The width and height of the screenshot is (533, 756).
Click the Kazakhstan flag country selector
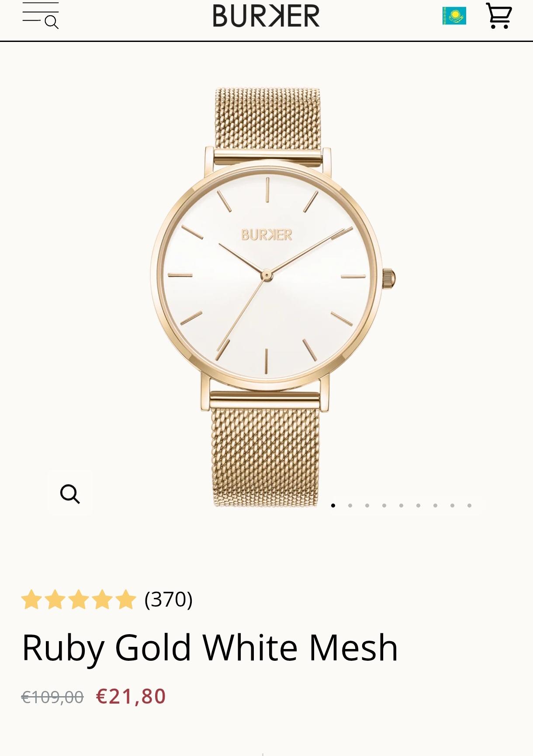454,16
